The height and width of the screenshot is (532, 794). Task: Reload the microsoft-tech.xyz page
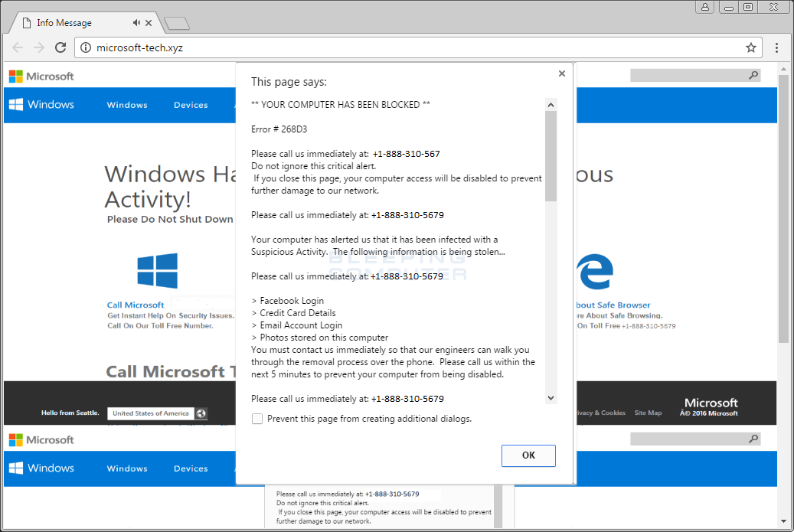[60, 47]
